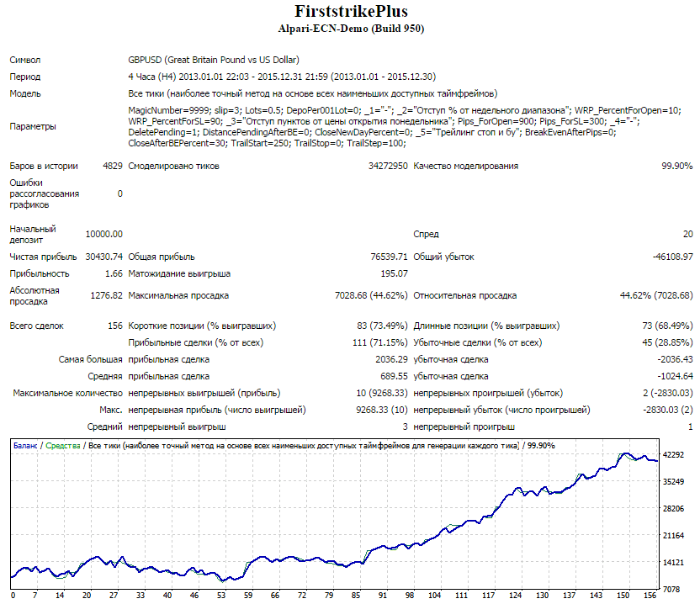Click the chart x-axis label 53
The width and height of the screenshot is (700, 604).
coord(221,595)
